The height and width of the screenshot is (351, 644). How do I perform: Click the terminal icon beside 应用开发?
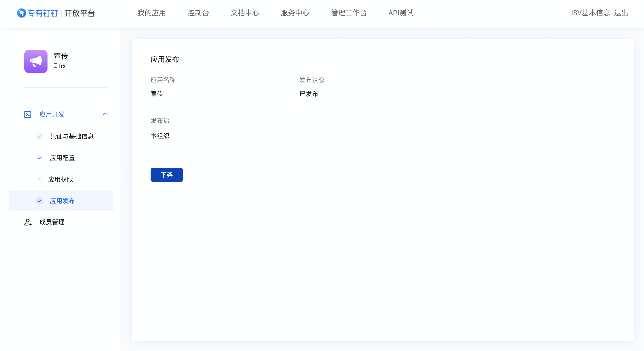point(28,115)
